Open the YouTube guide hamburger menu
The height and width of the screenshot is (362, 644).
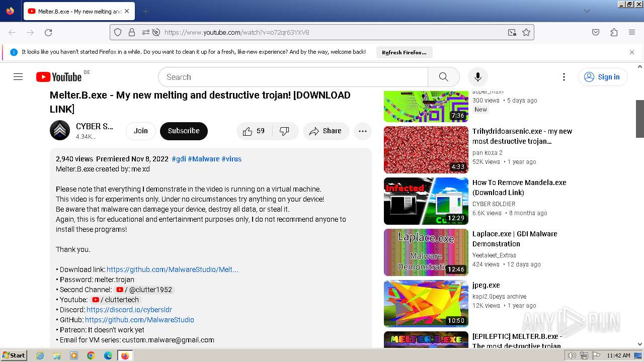pos(18,77)
